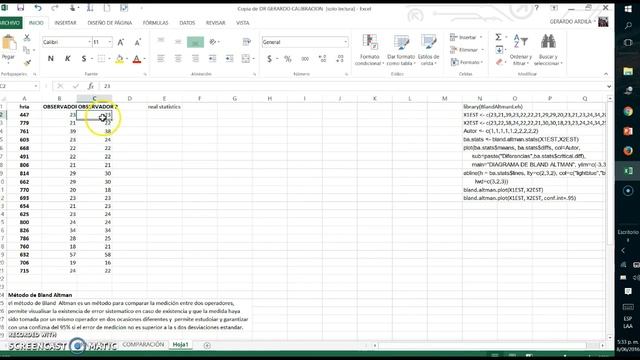Click the fill down arrow icon

click(x=499, y=49)
